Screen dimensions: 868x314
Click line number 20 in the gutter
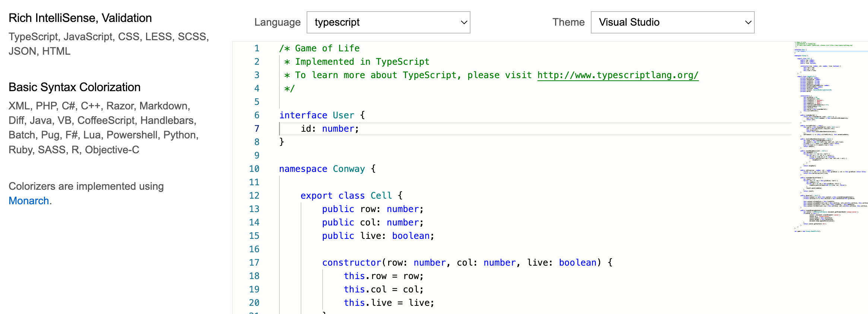coord(254,303)
